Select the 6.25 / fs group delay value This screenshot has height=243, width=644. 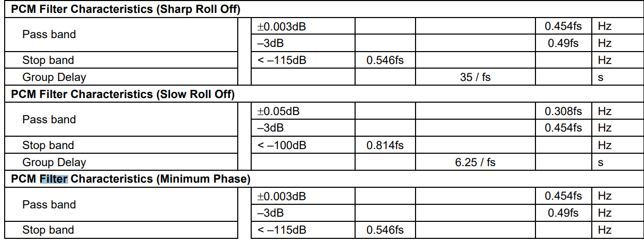coord(475,163)
